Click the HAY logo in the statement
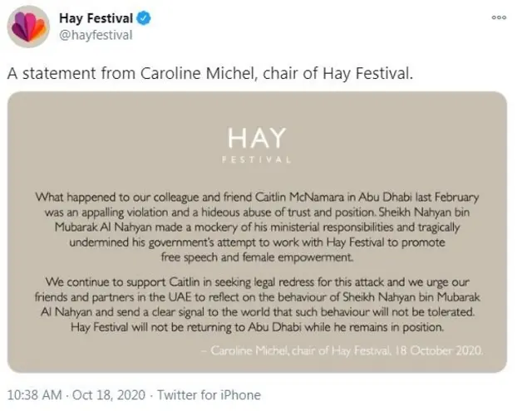The width and height of the screenshot is (532, 411). 257,138
